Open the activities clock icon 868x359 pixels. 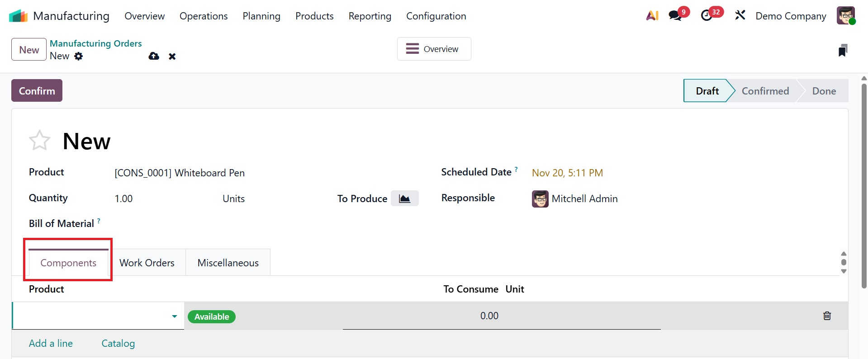point(707,16)
